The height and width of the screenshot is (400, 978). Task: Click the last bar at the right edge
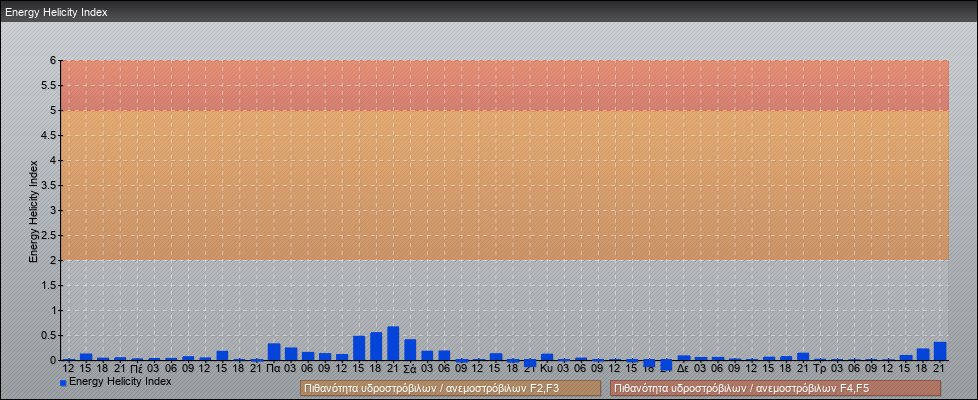tap(940, 351)
